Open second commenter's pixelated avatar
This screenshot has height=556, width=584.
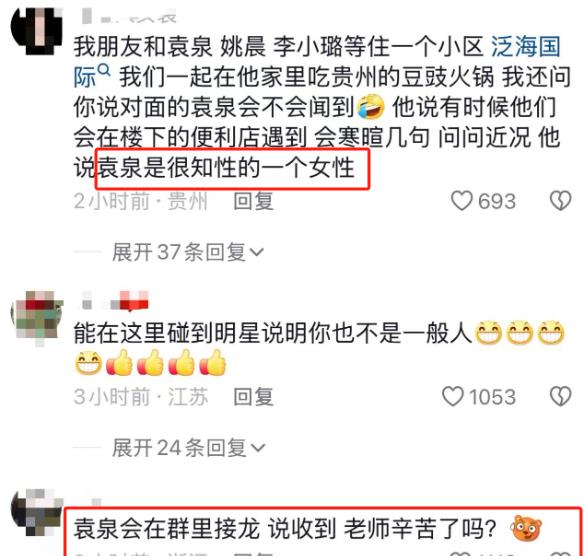(37, 318)
